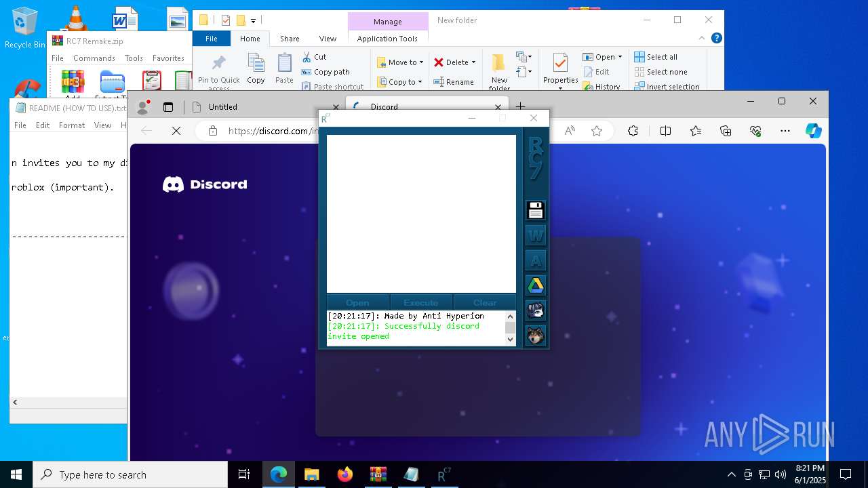The height and width of the screenshot is (488, 868).
Task: Open the File tab in File Explorer
Action: (x=212, y=39)
